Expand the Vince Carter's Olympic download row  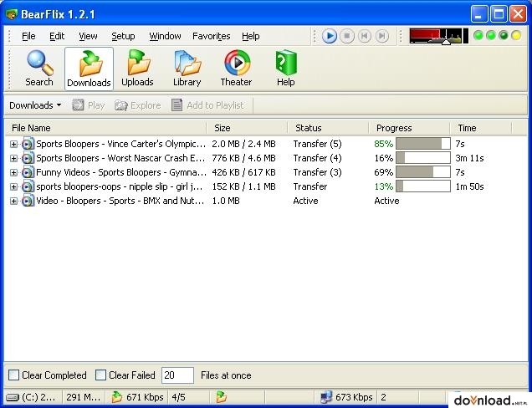(13, 144)
